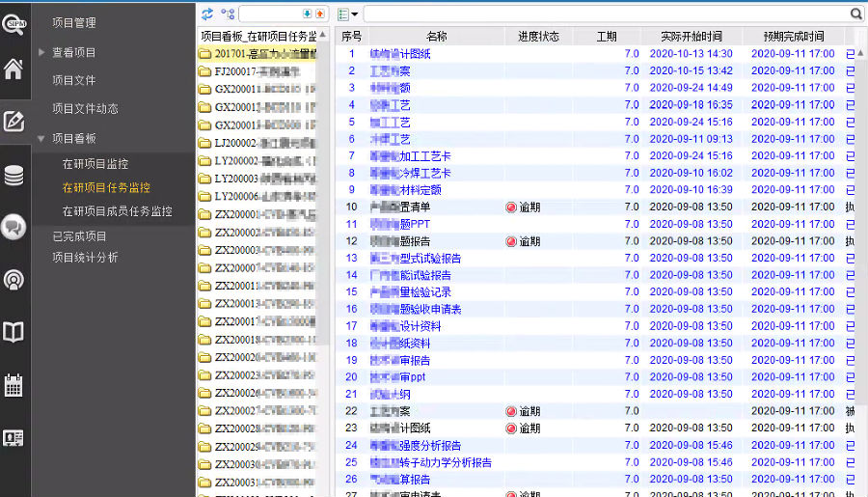Image resolution: width=868 pixels, height=497 pixels.
Task: Open the list view dropdown arrow
Action: [355, 14]
